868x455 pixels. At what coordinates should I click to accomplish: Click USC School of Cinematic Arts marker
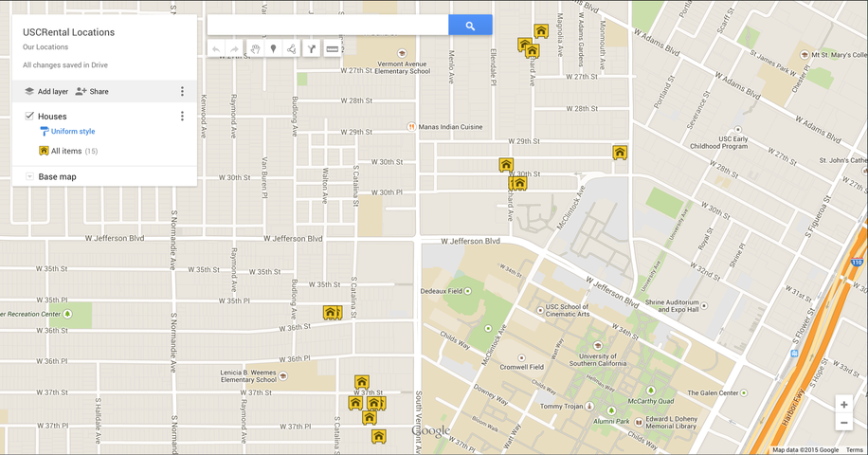(540, 311)
